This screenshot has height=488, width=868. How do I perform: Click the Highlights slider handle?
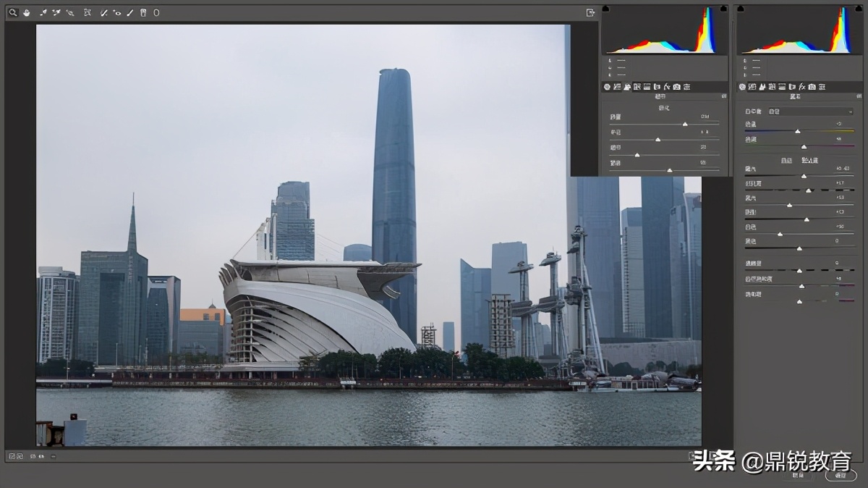[x=789, y=205]
